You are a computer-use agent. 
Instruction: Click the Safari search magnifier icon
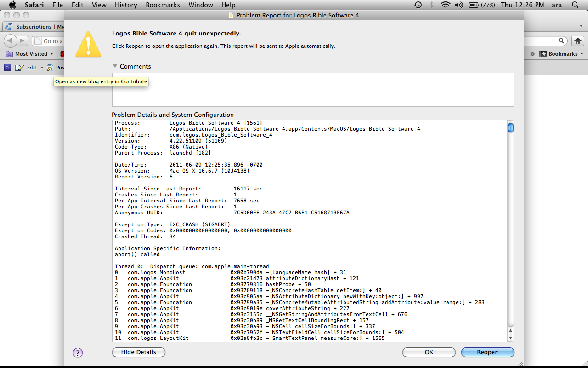click(562, 41)
